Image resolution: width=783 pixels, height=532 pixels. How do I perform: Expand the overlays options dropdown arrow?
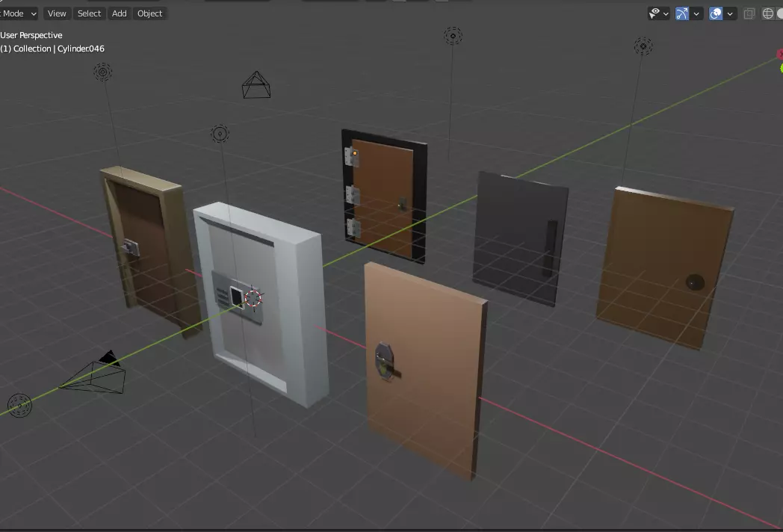[730, 13]
